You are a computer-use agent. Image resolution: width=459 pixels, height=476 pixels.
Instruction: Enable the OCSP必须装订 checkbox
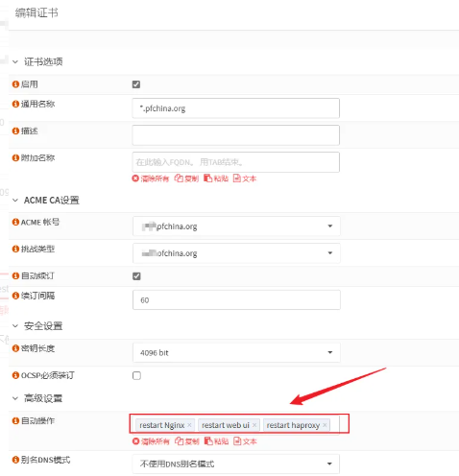pyautogui.click(x=136, y=375)
